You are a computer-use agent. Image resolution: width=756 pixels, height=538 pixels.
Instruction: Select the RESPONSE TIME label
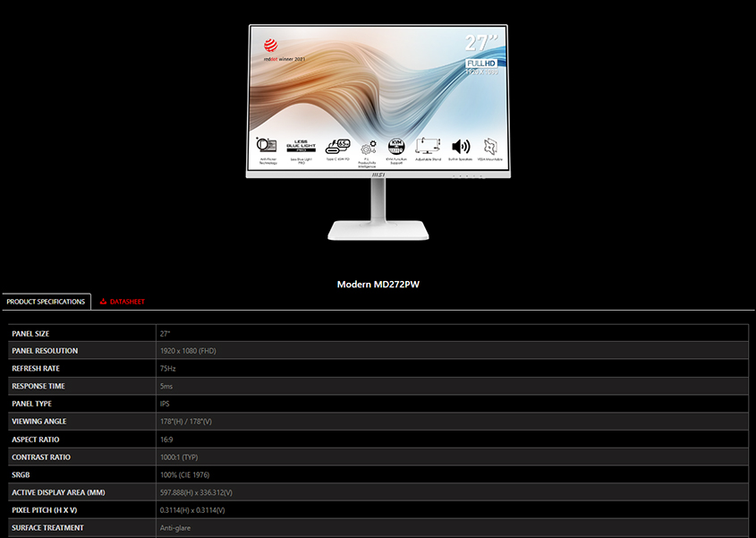[x=38, y=386]
